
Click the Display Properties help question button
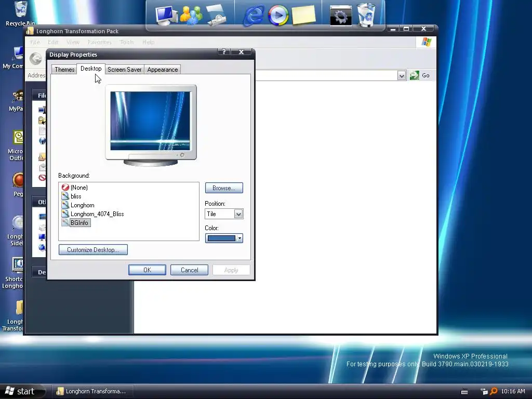point(224,51)
